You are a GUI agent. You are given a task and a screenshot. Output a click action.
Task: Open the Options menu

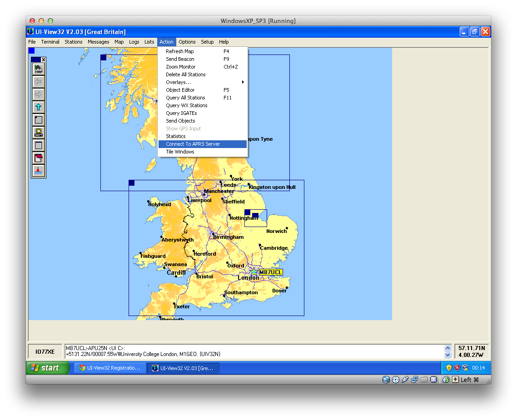[187, 42]
